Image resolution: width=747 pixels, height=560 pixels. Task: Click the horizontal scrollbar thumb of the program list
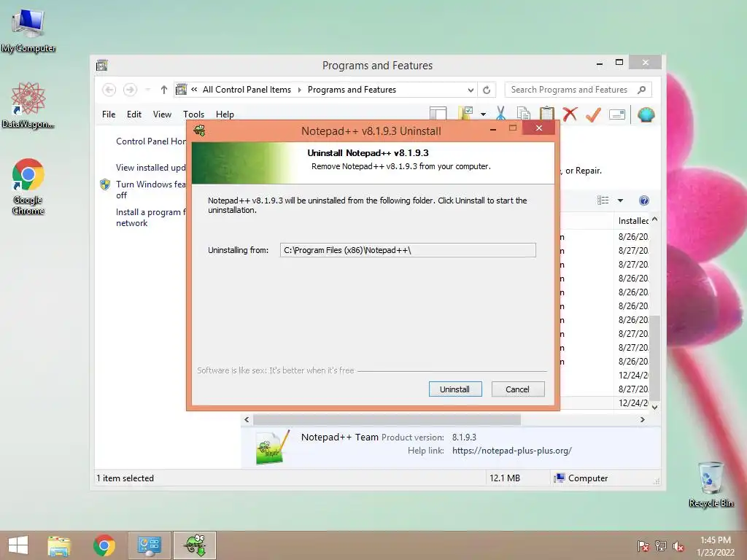[387, 419]
